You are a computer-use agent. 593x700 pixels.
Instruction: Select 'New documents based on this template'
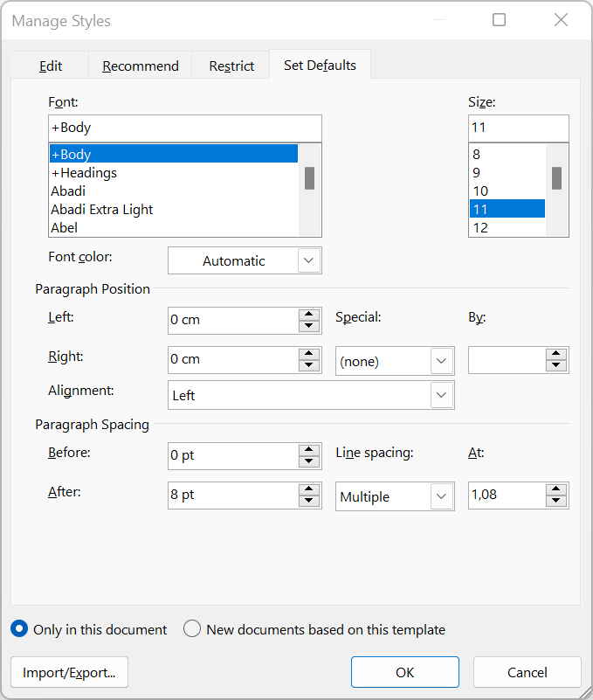tap(191, 629)
